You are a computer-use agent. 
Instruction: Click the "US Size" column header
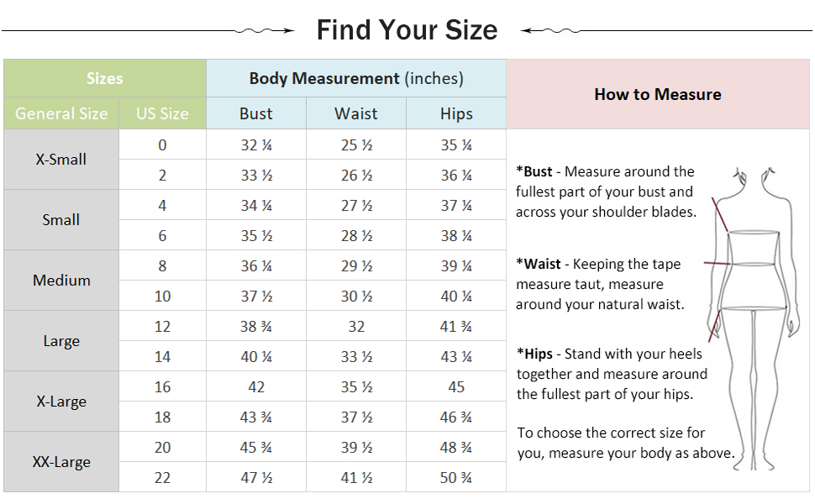[162, 113]
